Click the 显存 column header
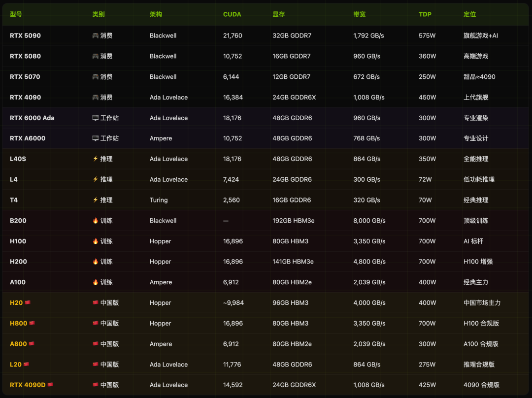The height and width of the screenshot is (398, 532). (x=278, y=14)
